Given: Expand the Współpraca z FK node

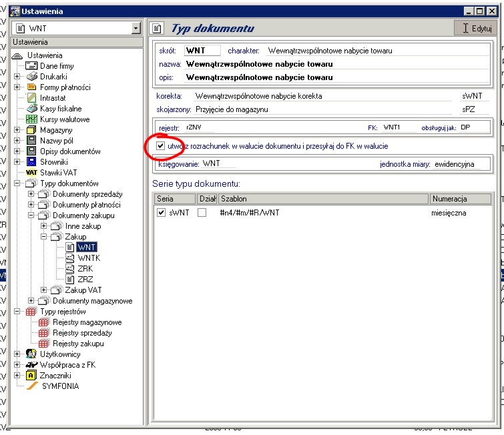Looking at the screenshot, I should point(17,365).
